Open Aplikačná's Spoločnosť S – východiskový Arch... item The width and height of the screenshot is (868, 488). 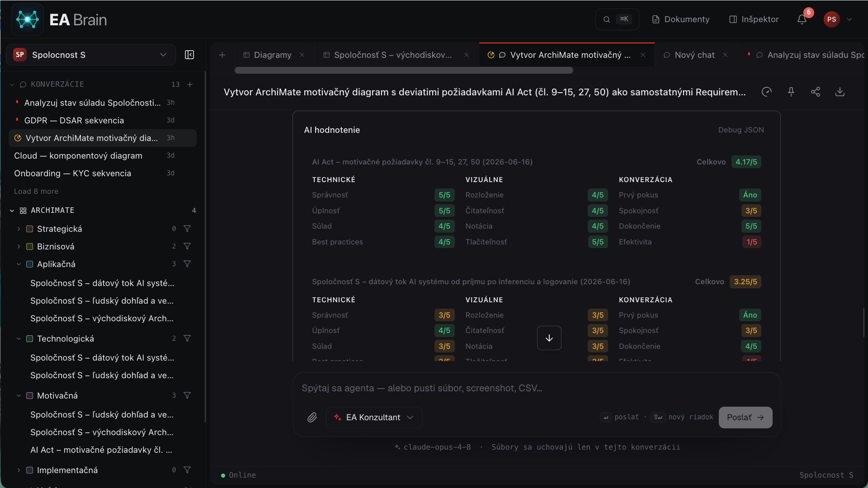(x=102, y=319)
